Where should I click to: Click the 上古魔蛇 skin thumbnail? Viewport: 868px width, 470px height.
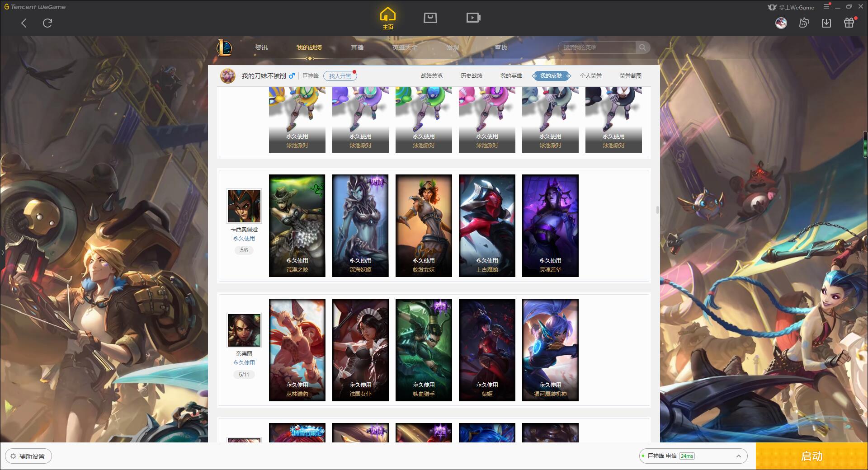point(487,226)
